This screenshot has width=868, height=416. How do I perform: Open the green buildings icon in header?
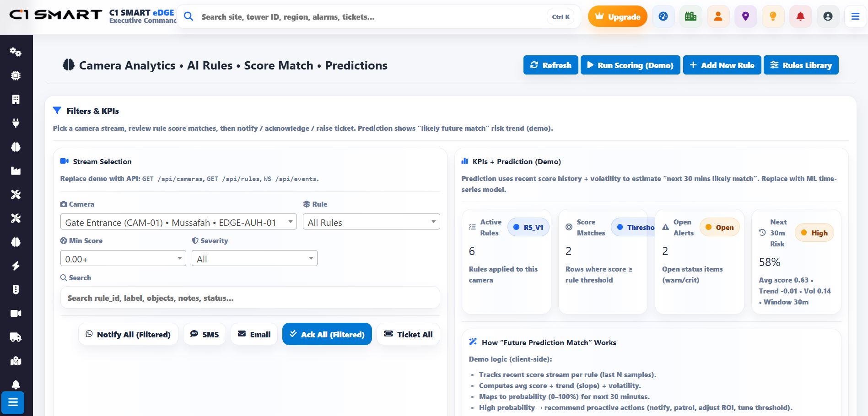(x=690, y=16)
